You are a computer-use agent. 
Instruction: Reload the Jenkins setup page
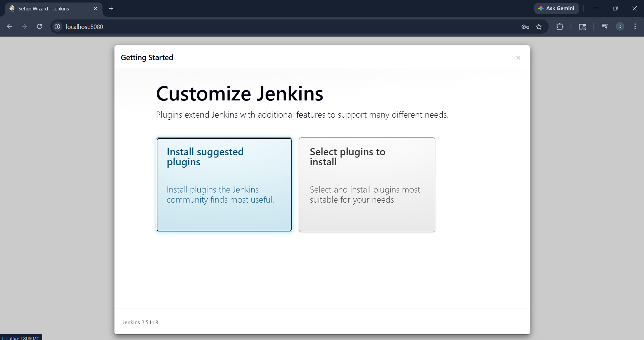(x=39, y=27)
